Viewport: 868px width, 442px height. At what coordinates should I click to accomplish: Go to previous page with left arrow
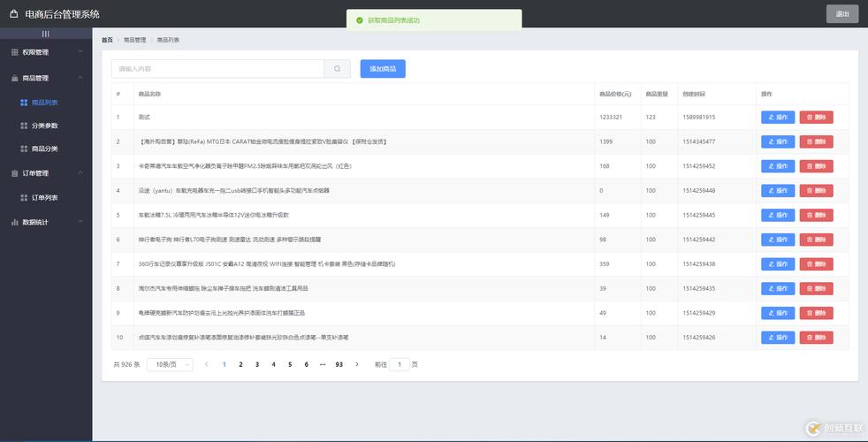click(x=206, y=364)
